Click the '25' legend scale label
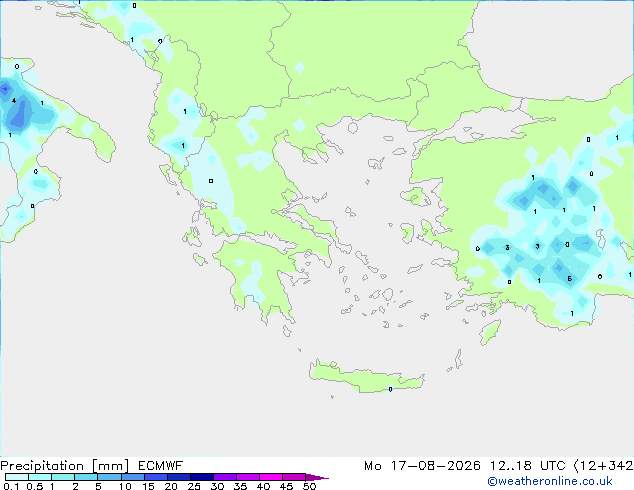Image resolution: width=634 pixels, height=490 pixels. [x=194, y=486]
